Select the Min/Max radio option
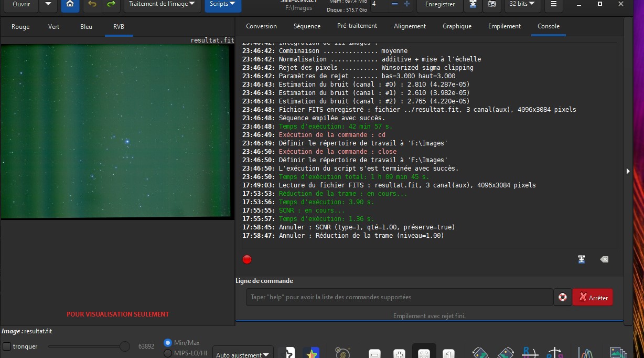Image resolution: width=644 pixels, height=358 pixels. 168,342
